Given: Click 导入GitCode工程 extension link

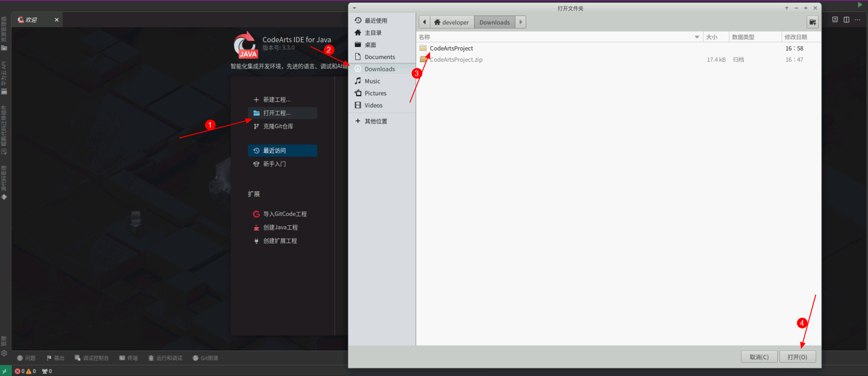Looking at the screenshot, I should [x=280, y=214].
